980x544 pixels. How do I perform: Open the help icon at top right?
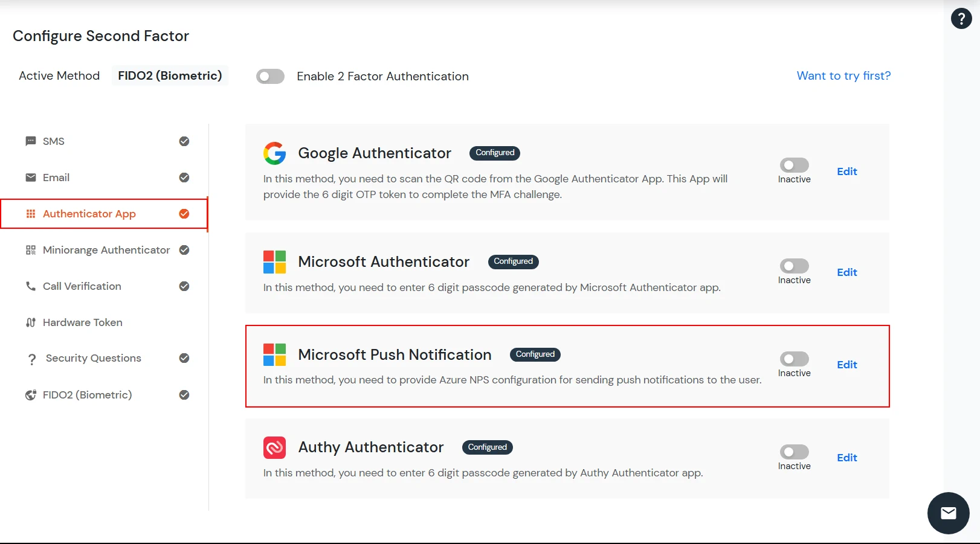tap(961, 18)
